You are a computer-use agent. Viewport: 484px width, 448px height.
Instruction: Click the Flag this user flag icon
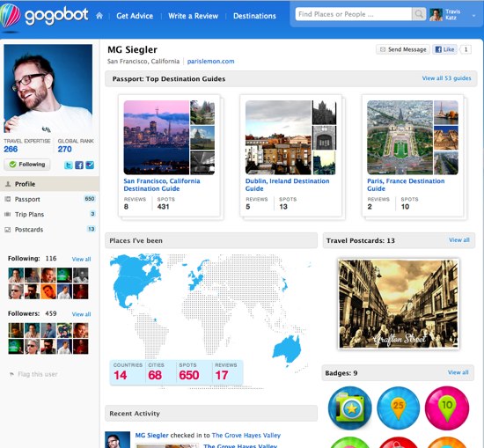pos(11,374)
